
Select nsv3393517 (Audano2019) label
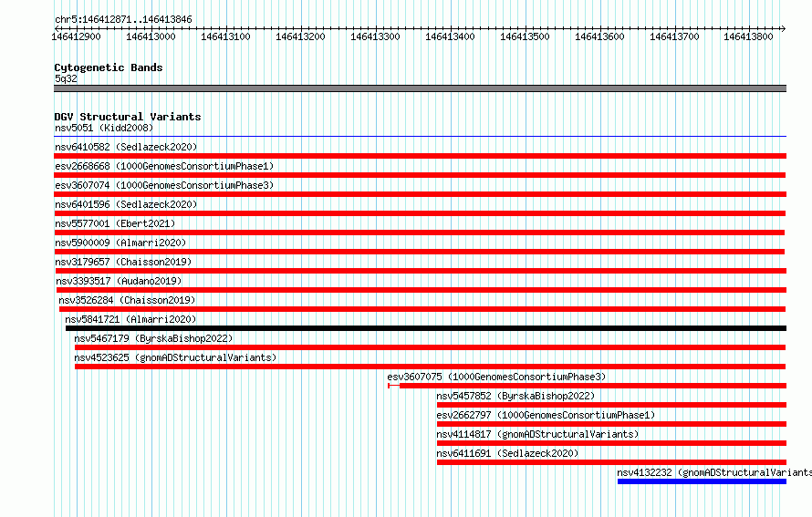(x=119, y=281)
